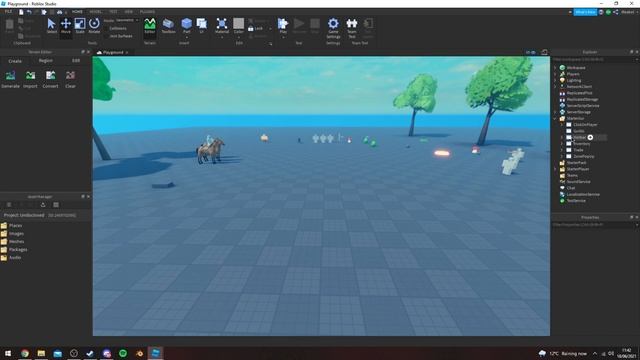Click Convert in Terrain Editor

click(x=50, y=80)
